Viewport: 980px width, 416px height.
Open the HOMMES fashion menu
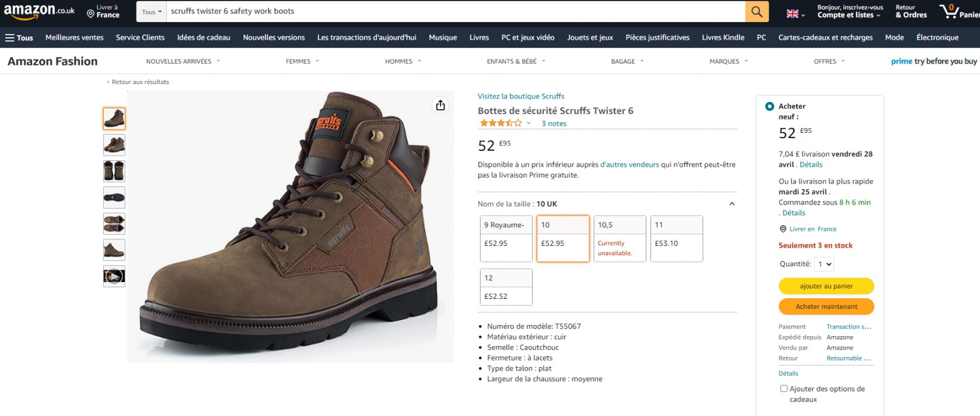(x=402, y=61)
